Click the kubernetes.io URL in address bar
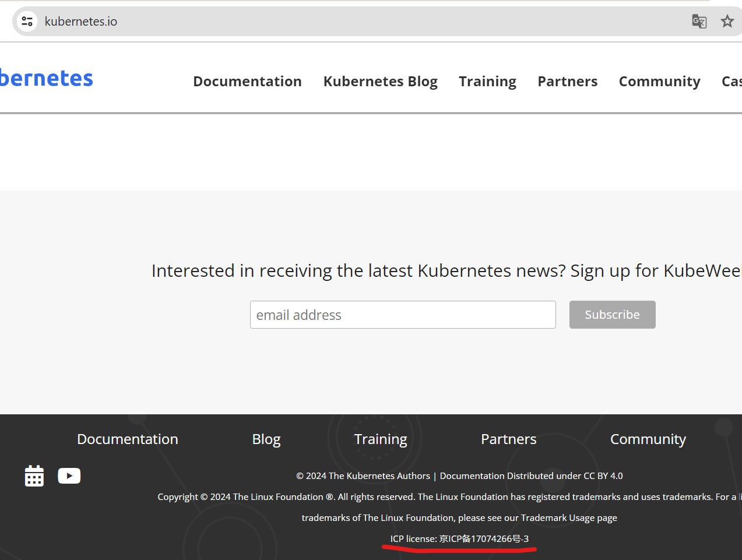This screenshot has height=560, width=742. [81, 22]
